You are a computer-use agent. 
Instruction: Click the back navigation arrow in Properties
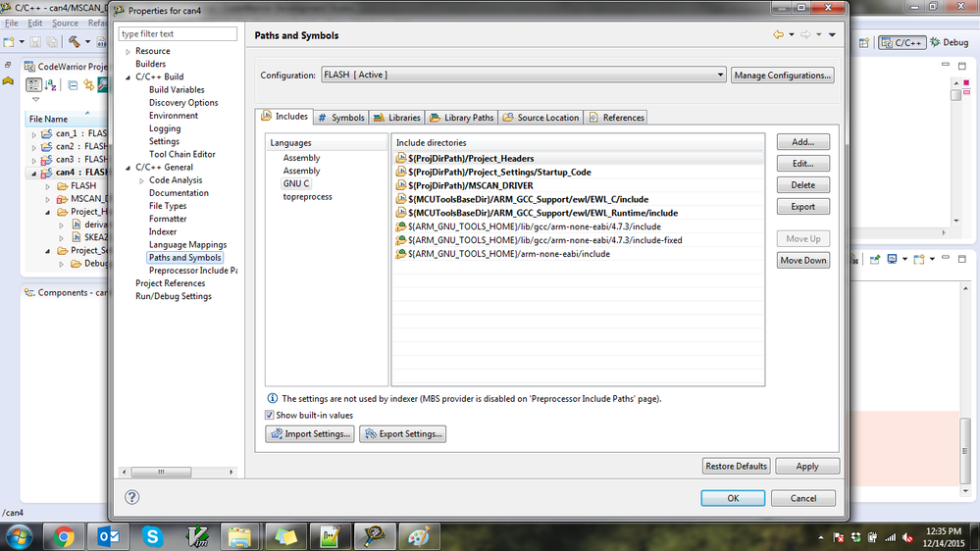[x=778, y=34]
